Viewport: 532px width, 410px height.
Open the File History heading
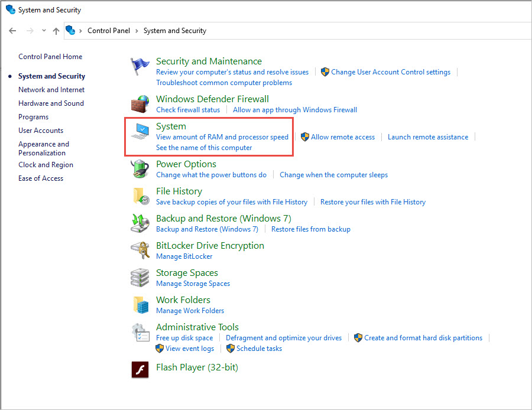(179, 191)
